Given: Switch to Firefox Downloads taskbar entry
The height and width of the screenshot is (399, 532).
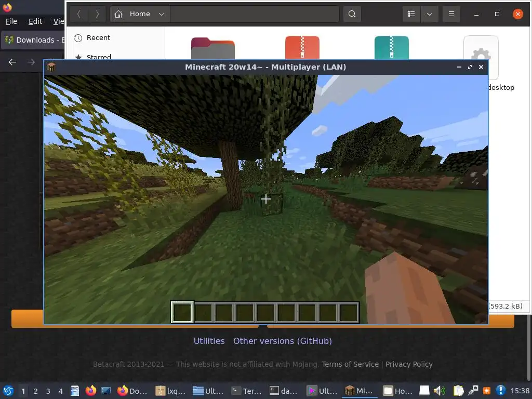Looking at the screenshot, I should coord(132,391).
